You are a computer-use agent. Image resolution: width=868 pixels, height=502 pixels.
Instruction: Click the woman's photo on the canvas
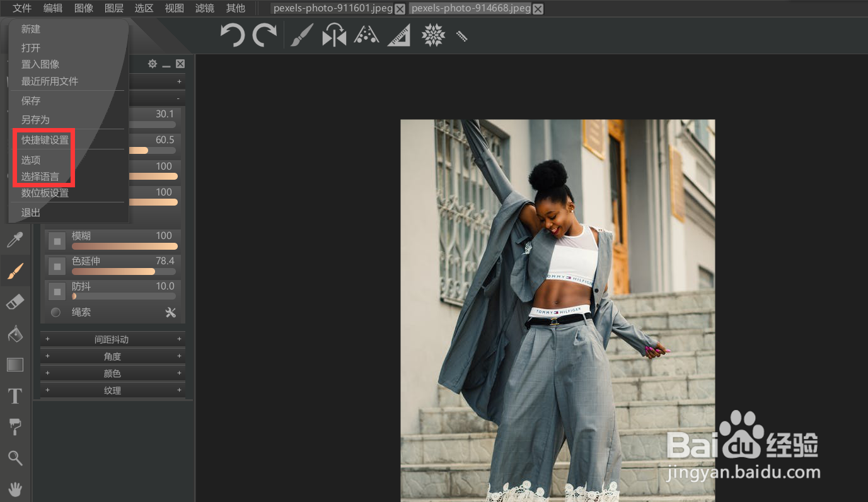point(558,310)
